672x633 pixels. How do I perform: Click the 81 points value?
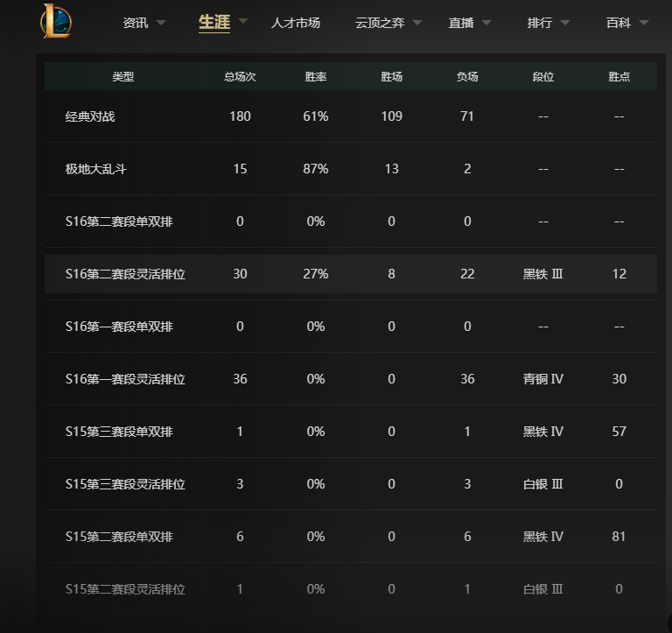point(619,537)
